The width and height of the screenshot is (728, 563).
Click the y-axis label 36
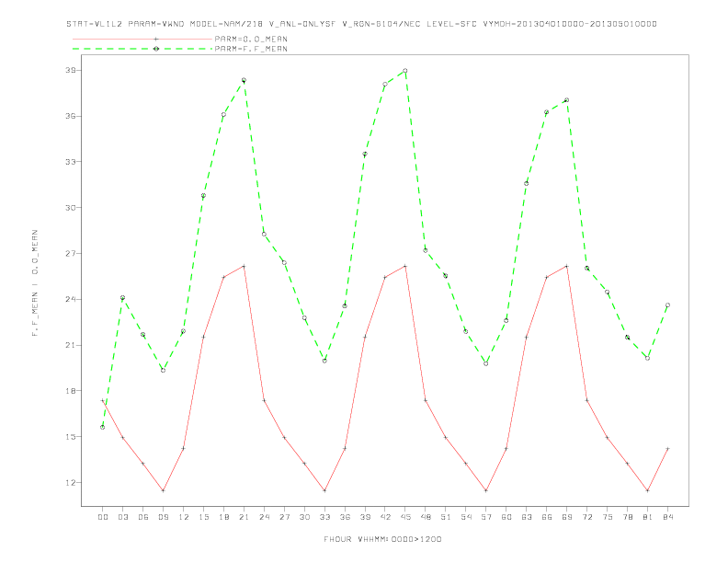click(71, 116)
